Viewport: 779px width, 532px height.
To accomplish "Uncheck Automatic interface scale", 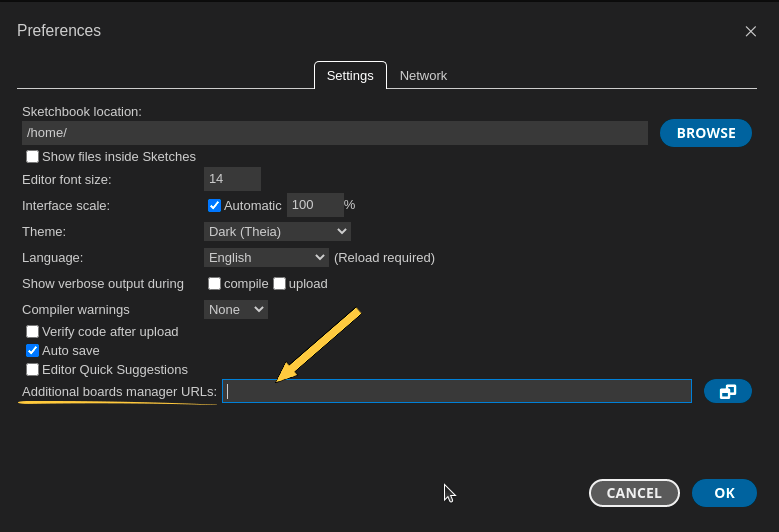I will tap(214, 205).
